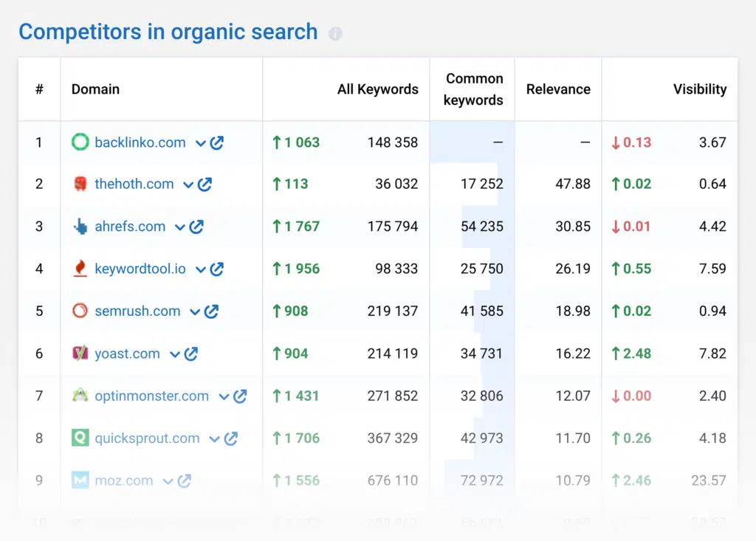Image resolution: width=756 pixels, height=541 pixels.
Task: Open keywordtool.io external-link icon
Action: click(x=217, y=269)
